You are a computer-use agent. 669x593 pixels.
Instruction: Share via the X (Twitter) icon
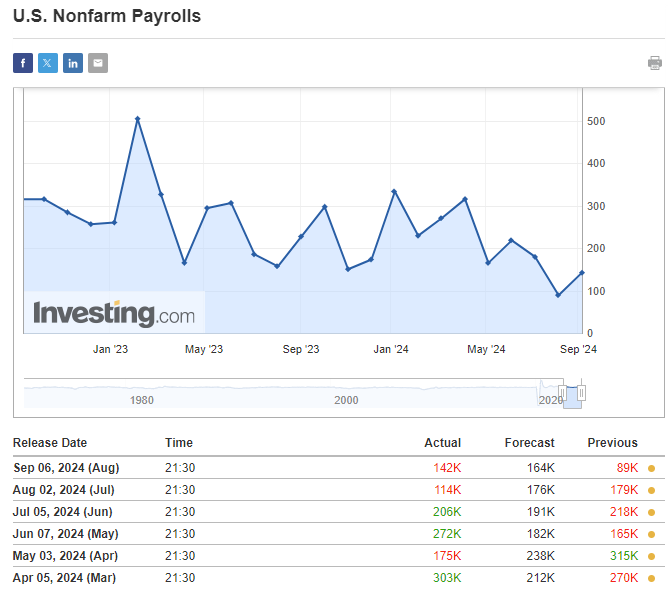point(48,63)
